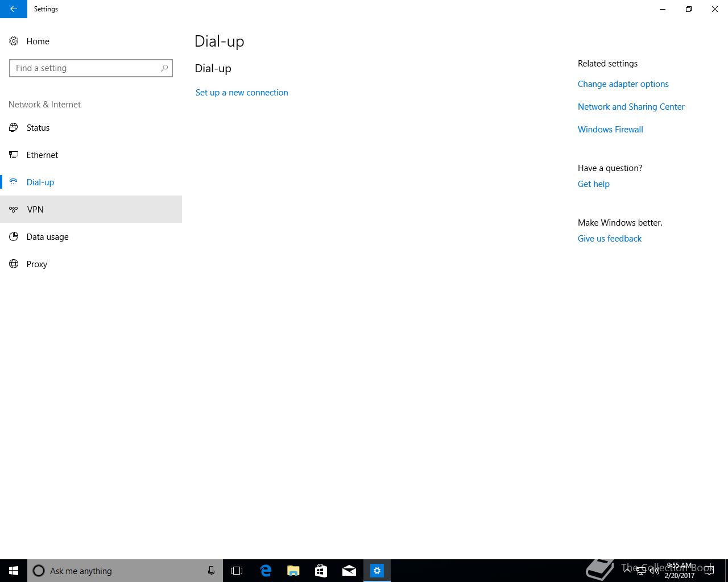Select Dial-up in the sidebar

[x=91, y=182]
